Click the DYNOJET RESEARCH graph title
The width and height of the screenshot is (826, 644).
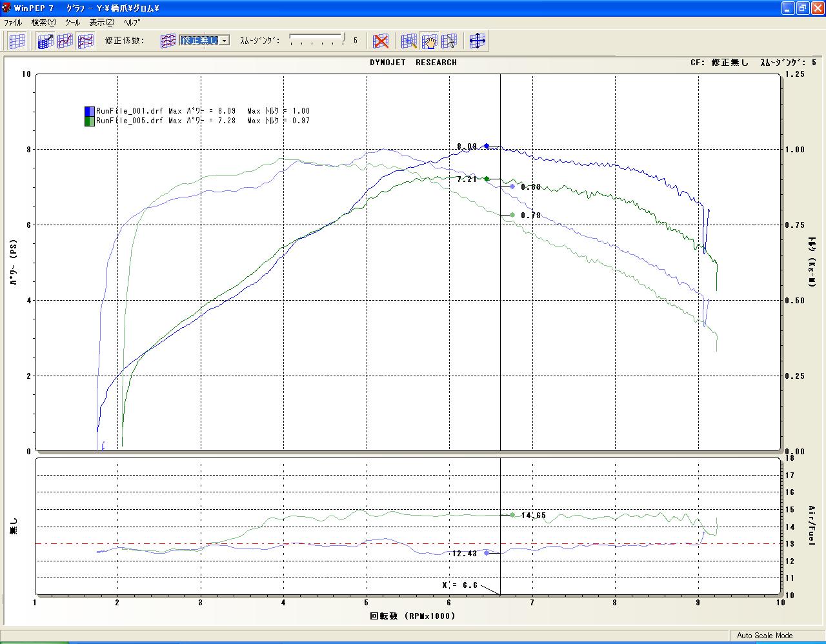pos(413,63)
